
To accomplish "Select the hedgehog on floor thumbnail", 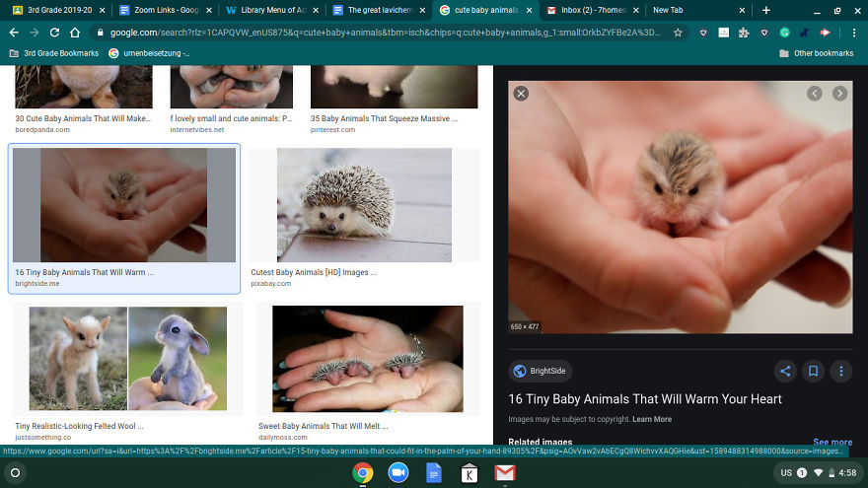I will point(364,205).
